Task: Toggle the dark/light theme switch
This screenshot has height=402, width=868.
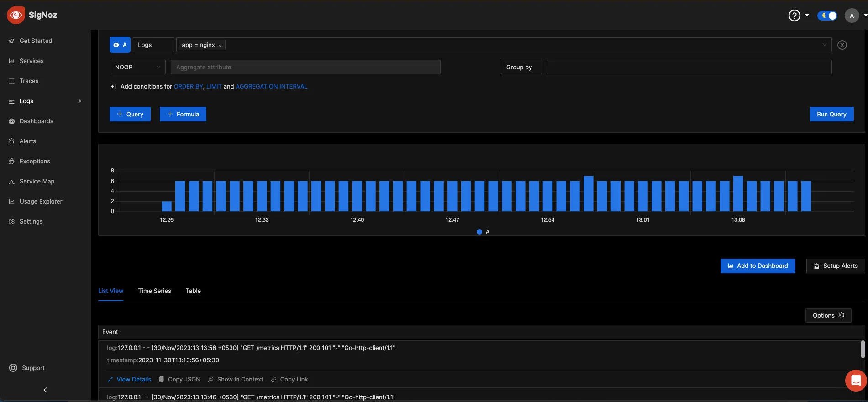Action: (x=827, y=16)
